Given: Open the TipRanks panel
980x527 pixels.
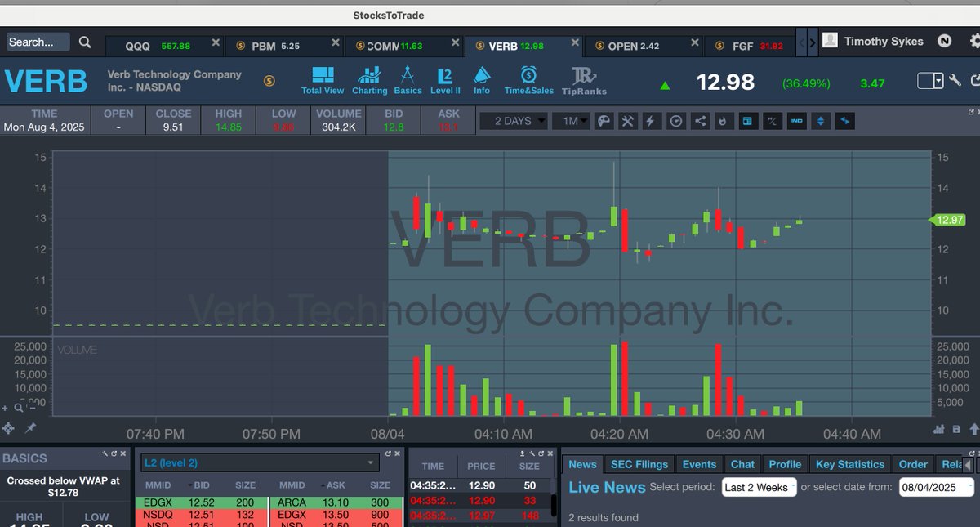Looking at the screenshot, I should coord(583,78).
